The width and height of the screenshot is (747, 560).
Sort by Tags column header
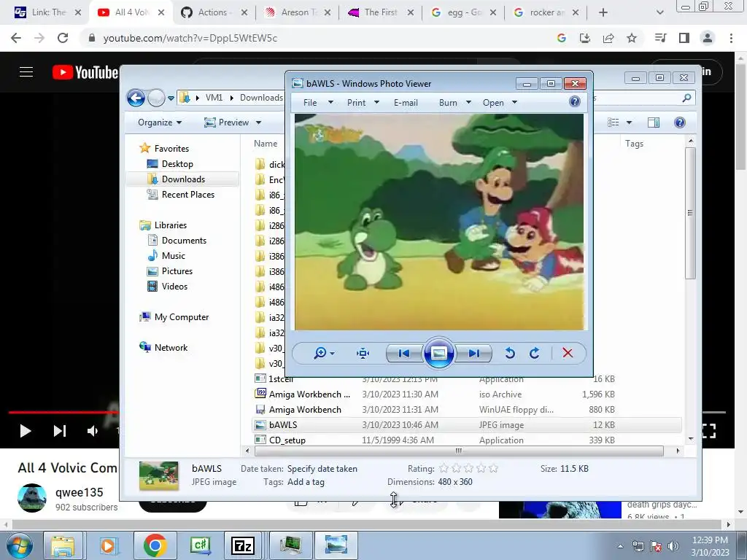click(x=634, y=144)
